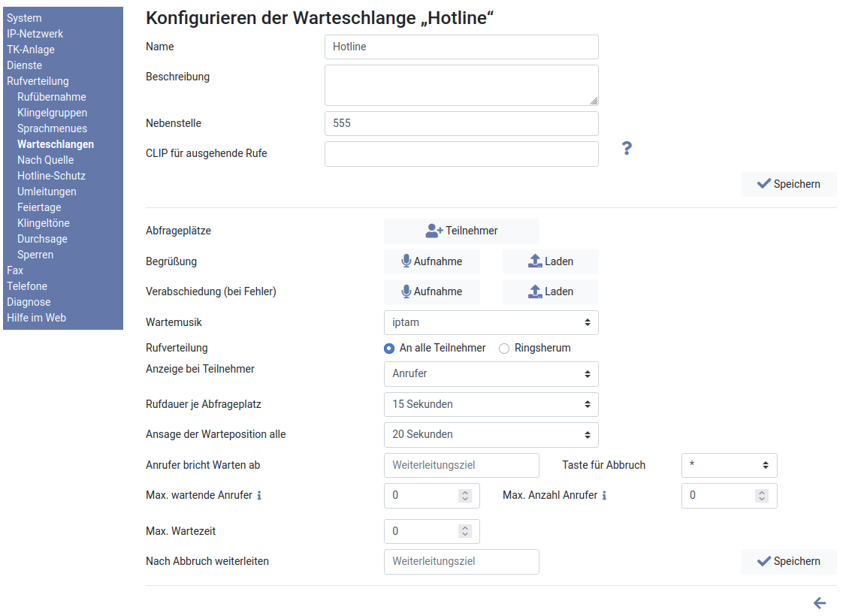Add a Teilnehmer to Abfrageplätze
Viewport: 849px width, 616px height.
click(461, 231)
